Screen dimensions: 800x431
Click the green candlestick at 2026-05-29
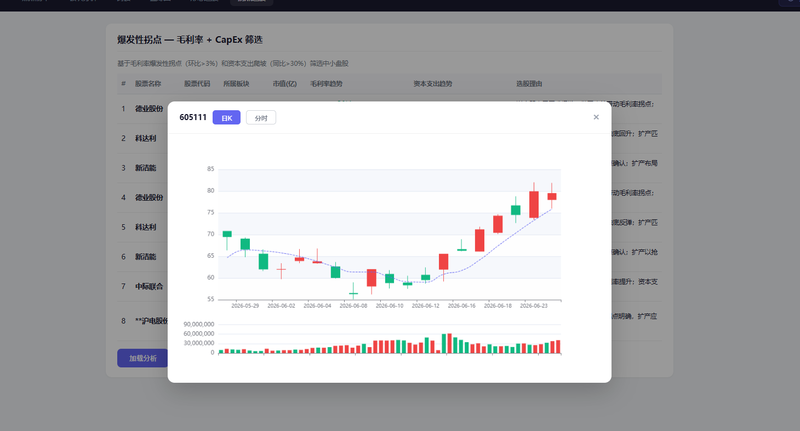pos(245,244)
